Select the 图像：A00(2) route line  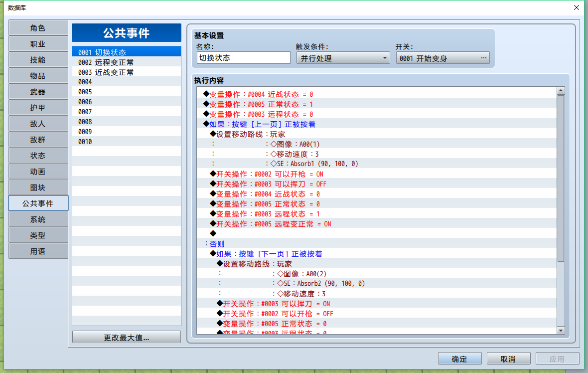[x=377, y=274]
